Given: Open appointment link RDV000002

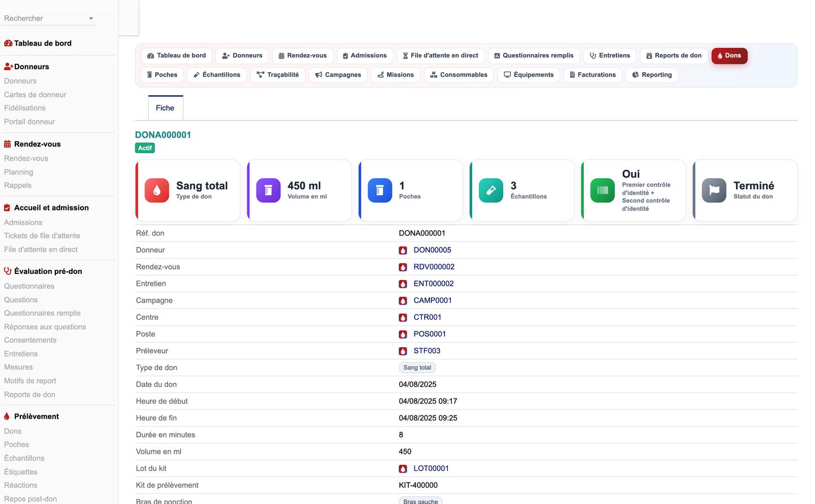Looking at the screenshot, I should 434,267.
